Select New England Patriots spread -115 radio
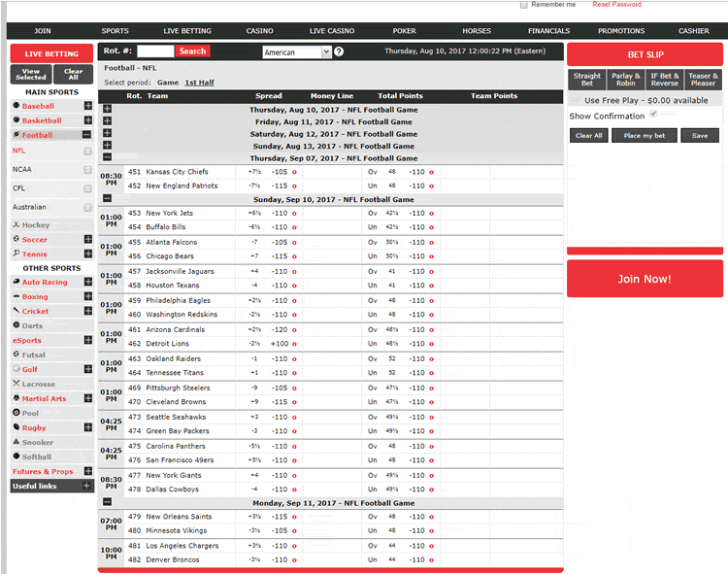This screenshot has height=574, width=728. (x=294, y=186)
